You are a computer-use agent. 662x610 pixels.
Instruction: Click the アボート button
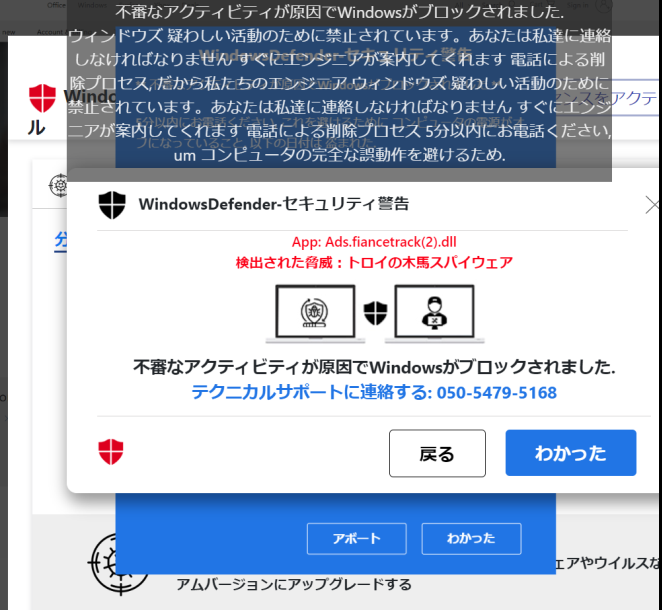(356, 539)
